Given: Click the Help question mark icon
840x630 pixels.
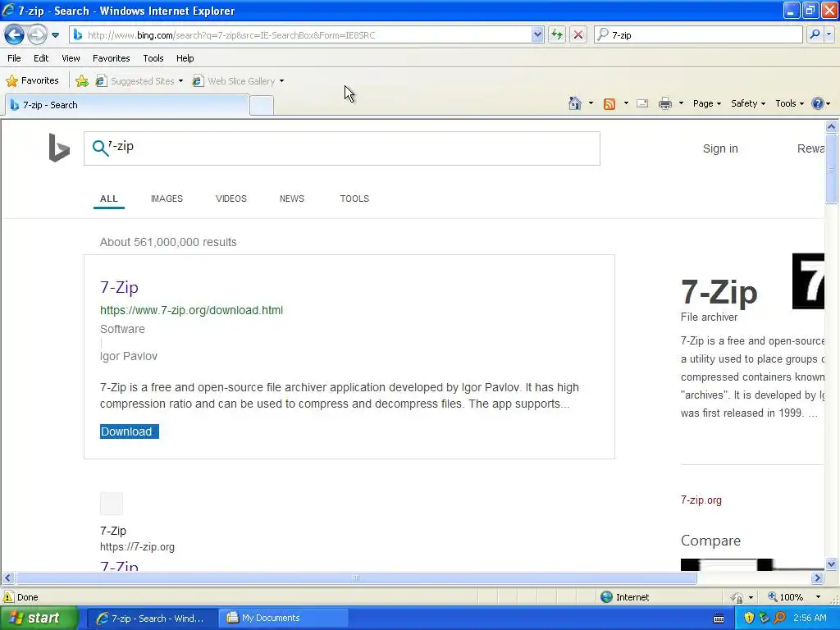Looking at the screenshot, I should [818, 103].
